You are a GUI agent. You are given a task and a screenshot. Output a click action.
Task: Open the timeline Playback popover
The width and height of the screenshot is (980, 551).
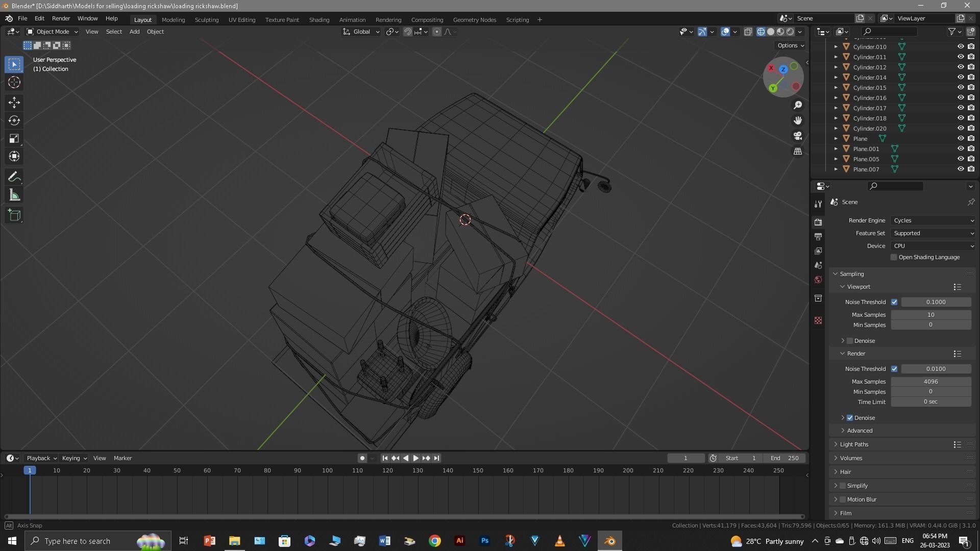pos(41,458)
